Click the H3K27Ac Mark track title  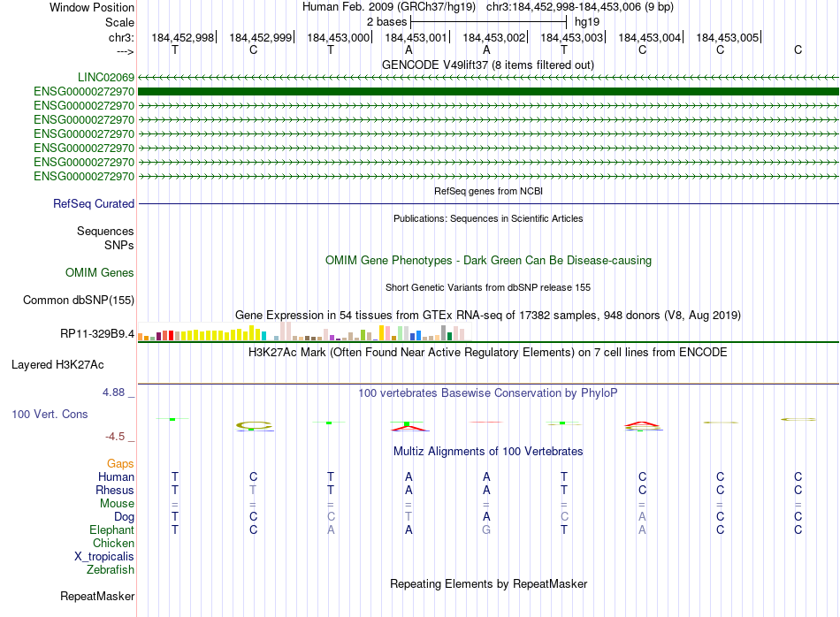[x=487, y=352]
